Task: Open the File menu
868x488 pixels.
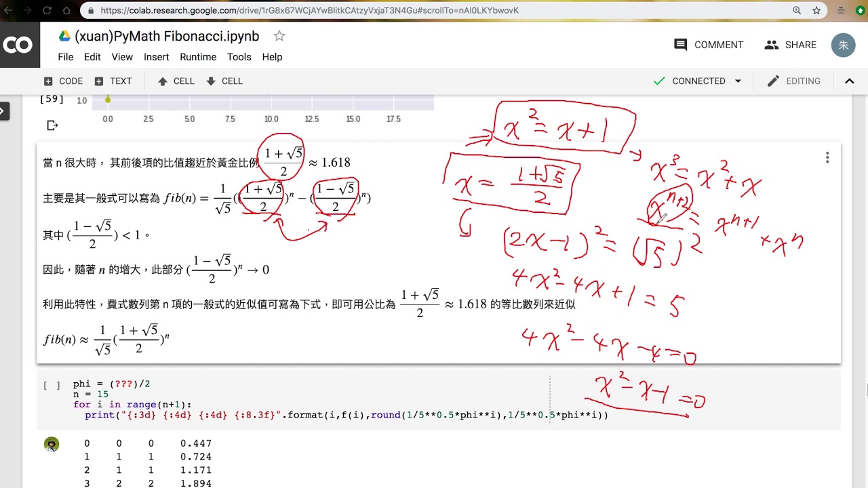Action: 65,57
